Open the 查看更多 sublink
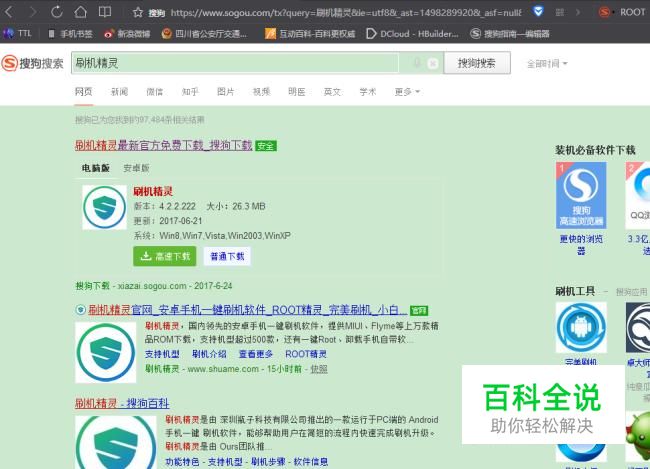650x469 pixels. 256,354
